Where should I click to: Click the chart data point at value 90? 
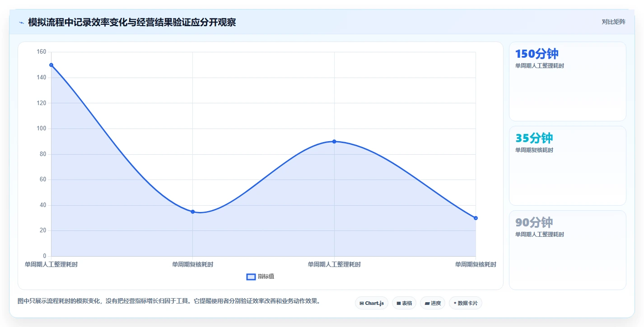coord(334,142)
